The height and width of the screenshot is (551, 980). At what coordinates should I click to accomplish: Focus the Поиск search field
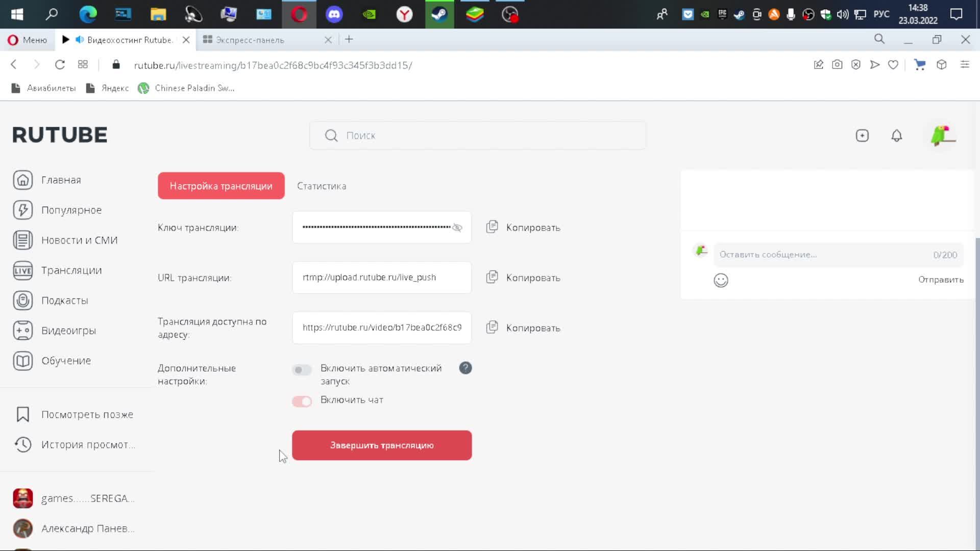[x=478, y=136]
